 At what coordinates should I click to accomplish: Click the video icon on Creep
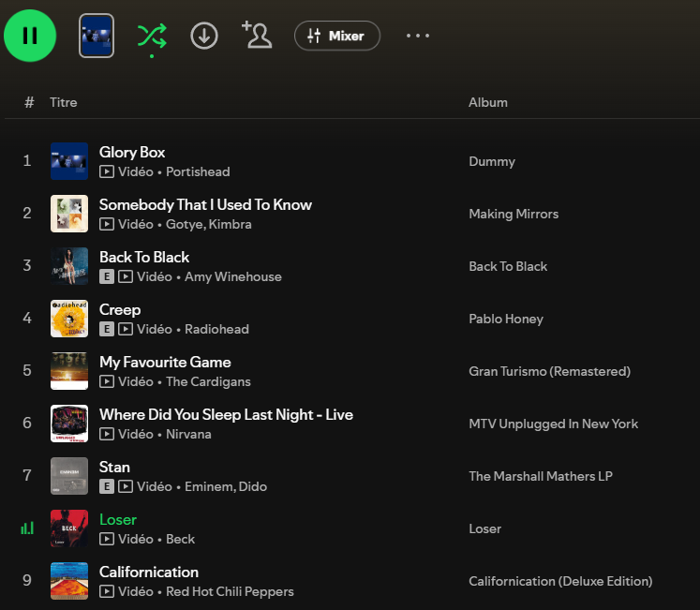pos(126,329)
